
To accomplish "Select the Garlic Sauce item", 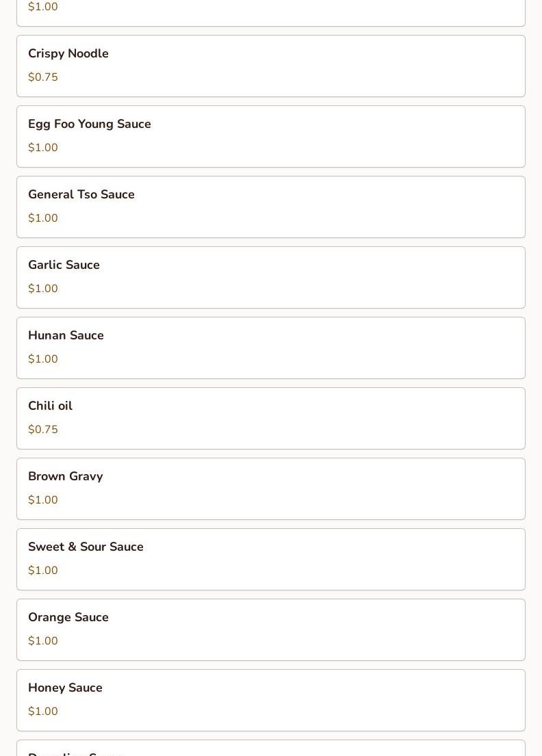I will click(x=270, y=277).
